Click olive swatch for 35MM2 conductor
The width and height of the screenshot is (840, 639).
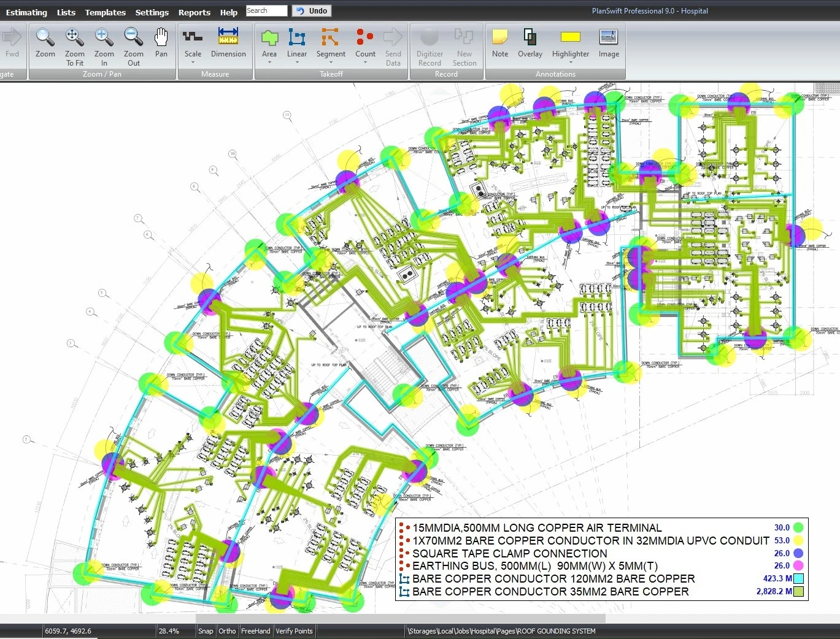coord(798,592)
